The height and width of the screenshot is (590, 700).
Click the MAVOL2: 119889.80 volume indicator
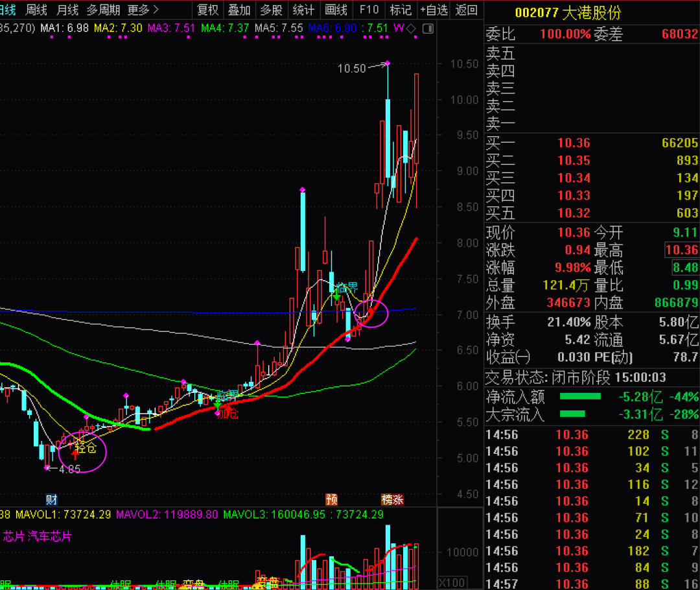[x=167, y=515]
